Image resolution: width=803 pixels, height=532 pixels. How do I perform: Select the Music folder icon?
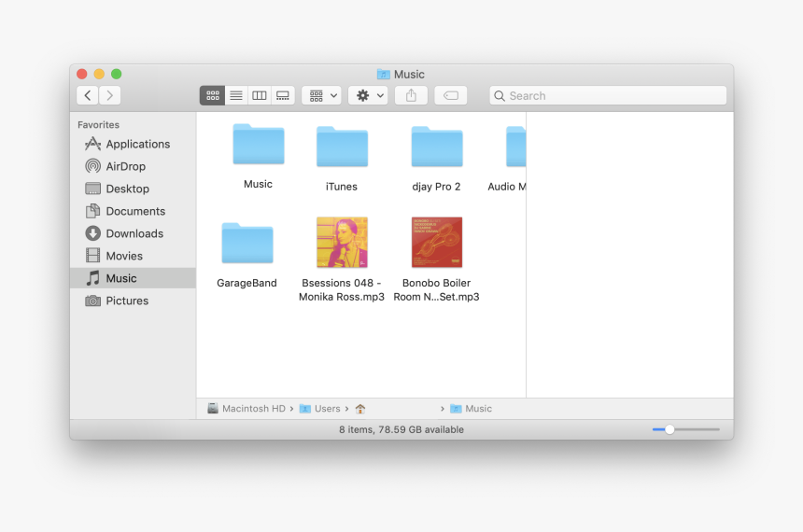click(x=259, y=145)
